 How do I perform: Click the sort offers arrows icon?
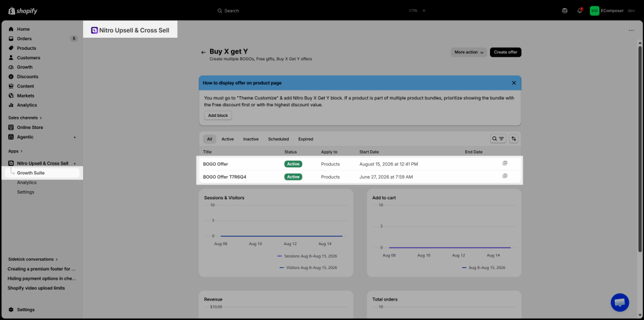point(513,139)
